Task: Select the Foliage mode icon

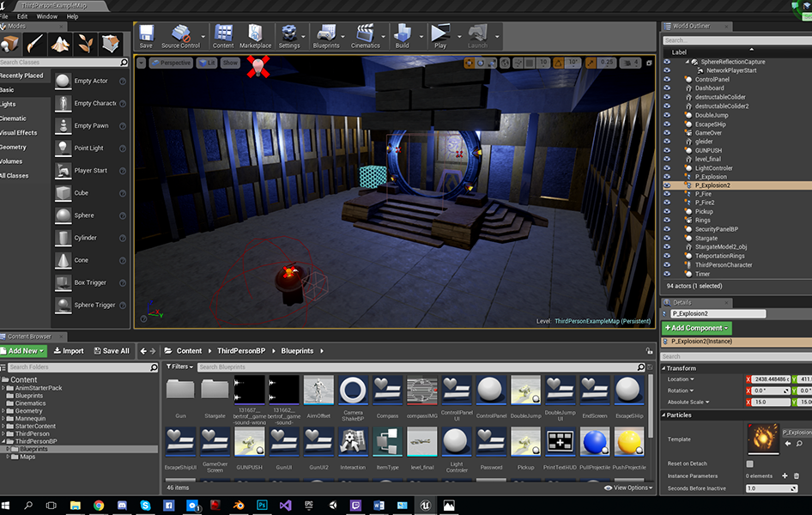Action: click(85, 43)
